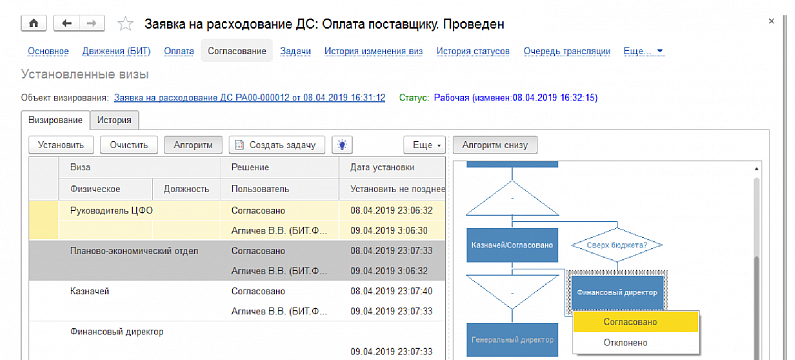Select the Казначей row in the table

pyautogui.click(x=236, y=301)
